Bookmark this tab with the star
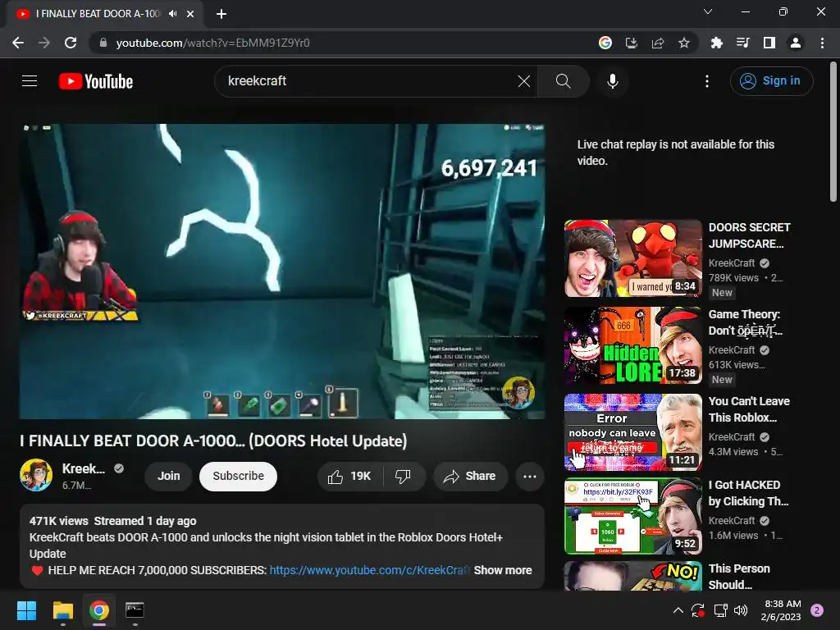The width and height of the screenshot is (840, 630). (684, 43)
